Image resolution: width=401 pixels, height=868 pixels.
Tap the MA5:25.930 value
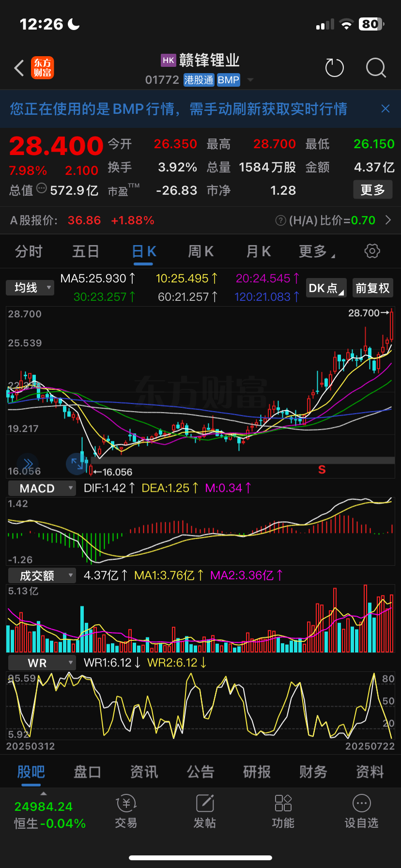pyautogui.click(x=98, y=279)
